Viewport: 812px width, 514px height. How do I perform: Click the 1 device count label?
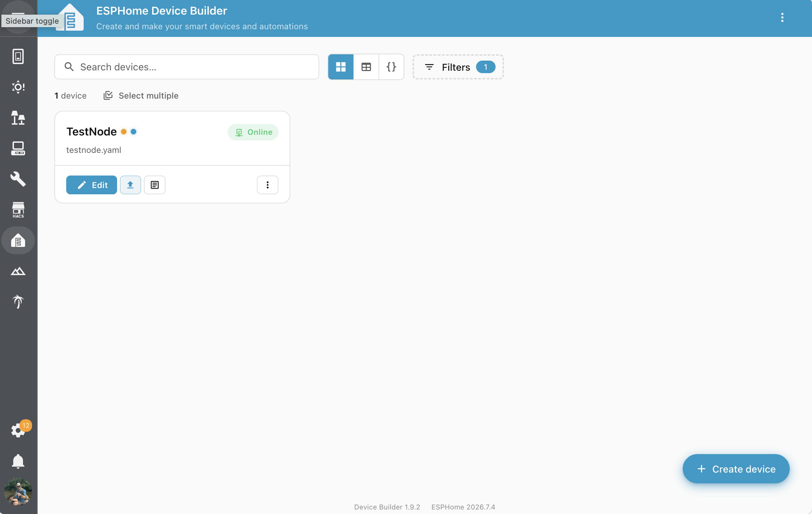[70, 96]
